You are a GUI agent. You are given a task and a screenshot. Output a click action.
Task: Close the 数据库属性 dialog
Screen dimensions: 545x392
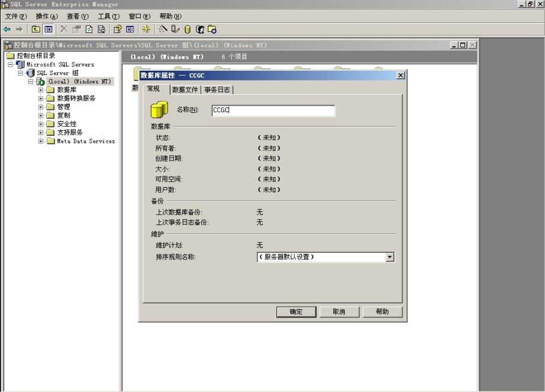(400, 76)
